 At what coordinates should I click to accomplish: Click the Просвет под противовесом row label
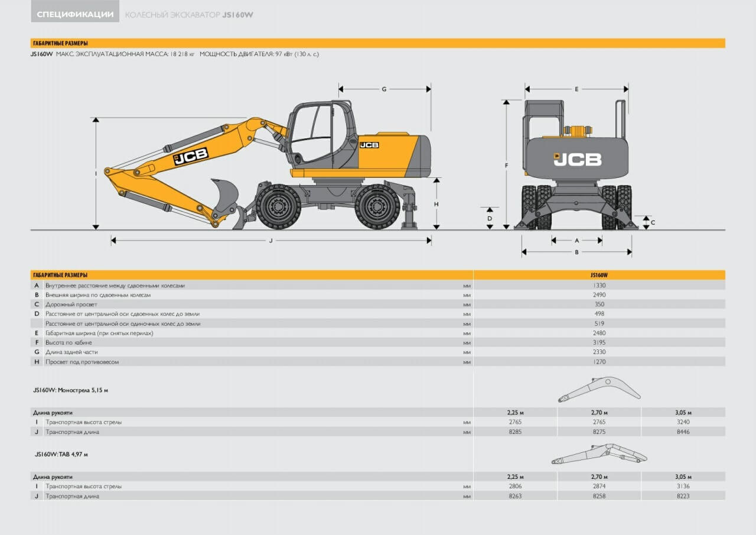(82, 362)
